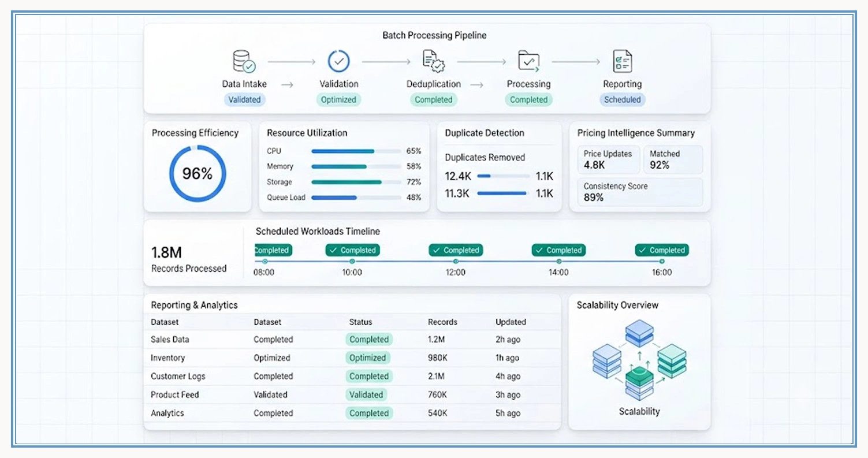Click the Optimized status pill for Inventory
The height and width of the screenshot is (458, 868).
(368, 358)
